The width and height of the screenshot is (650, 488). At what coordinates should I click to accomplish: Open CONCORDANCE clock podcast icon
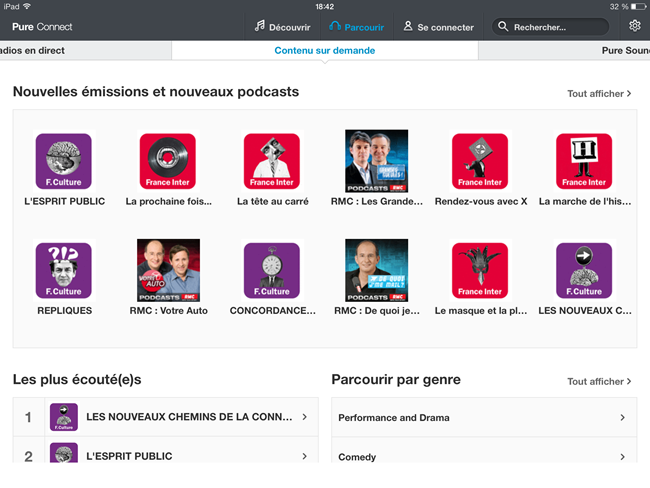[x=272, y=270]
